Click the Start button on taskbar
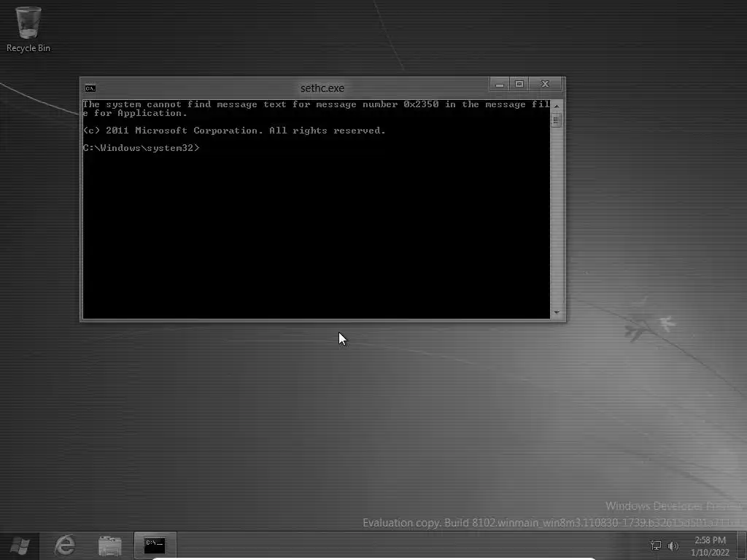 pos(20,545)
